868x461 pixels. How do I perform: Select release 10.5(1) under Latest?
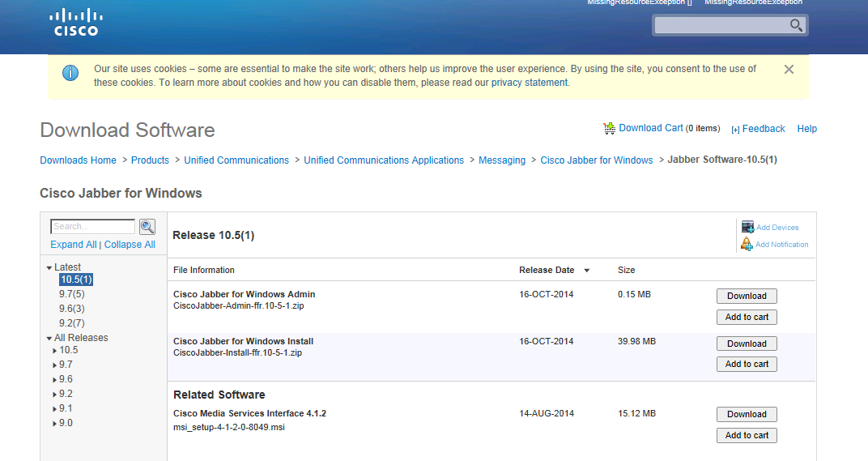pos(76,280)
